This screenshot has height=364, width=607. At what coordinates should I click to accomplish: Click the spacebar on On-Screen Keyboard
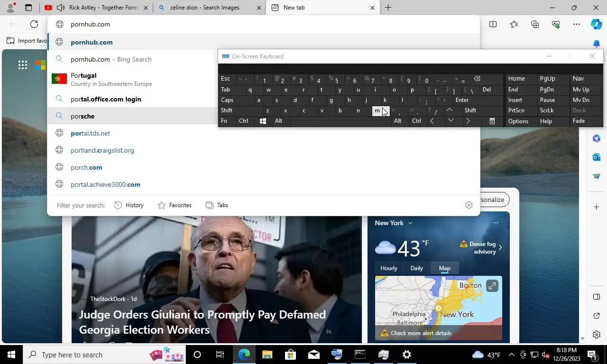point(340,121)
